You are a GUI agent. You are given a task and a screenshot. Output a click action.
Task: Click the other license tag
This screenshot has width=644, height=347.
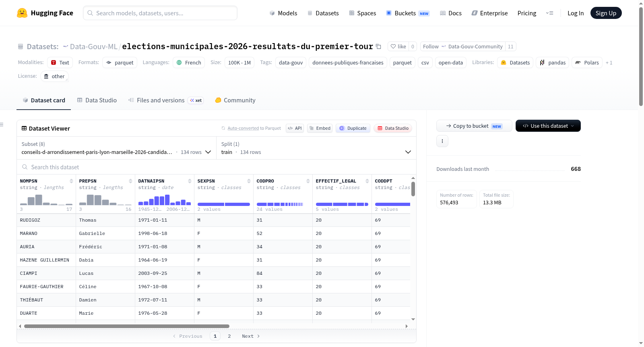tap(54, 76)
